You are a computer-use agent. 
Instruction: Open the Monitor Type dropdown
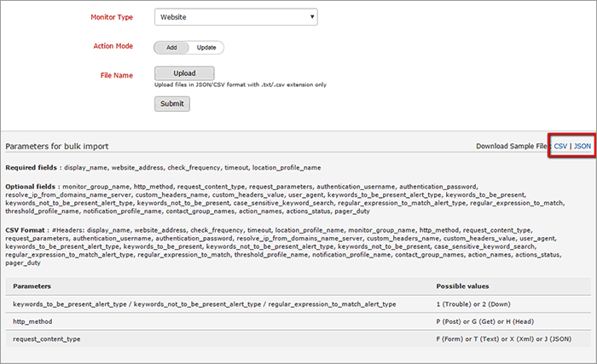coord(235,16)
